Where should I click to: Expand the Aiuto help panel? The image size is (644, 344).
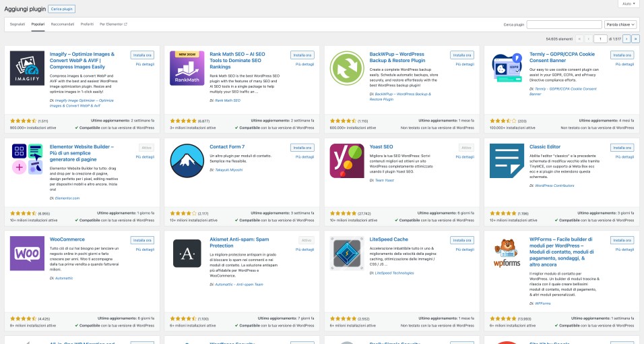tap(628, 4)
